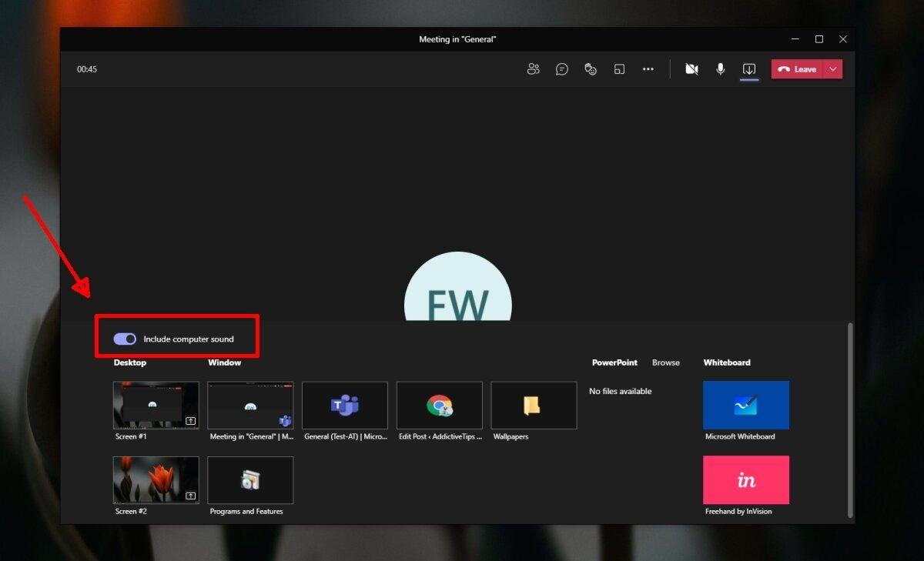
Task: Mute the microphone
Action: coord(719,68)
